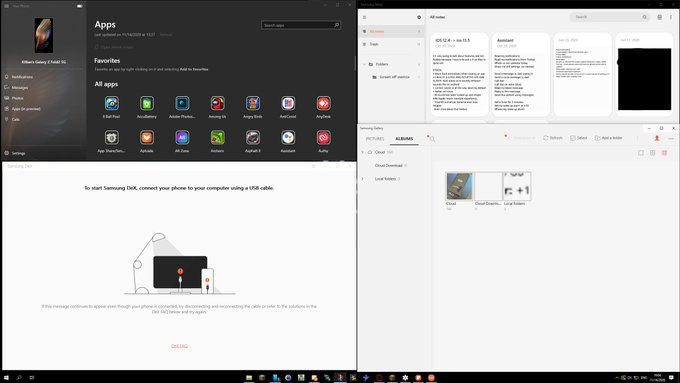Open the AntiCovid app icon
Screen dimensions: 680x383
click(x=288, y=103)
